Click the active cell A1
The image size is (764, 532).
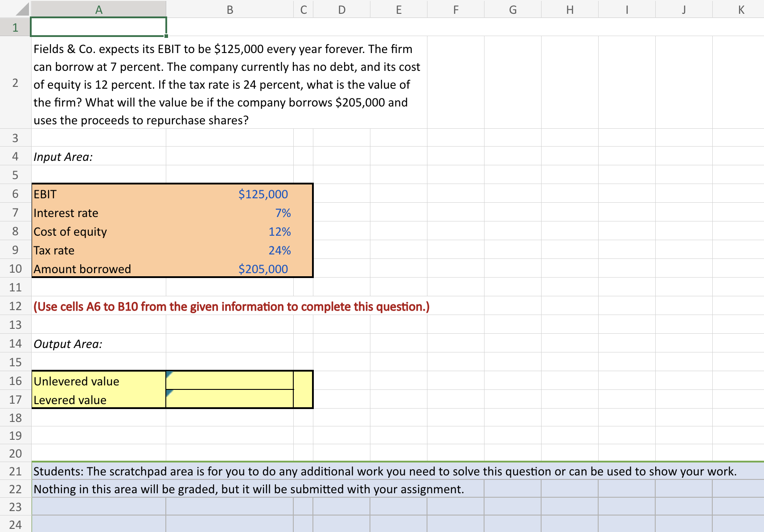coord(99,27)
